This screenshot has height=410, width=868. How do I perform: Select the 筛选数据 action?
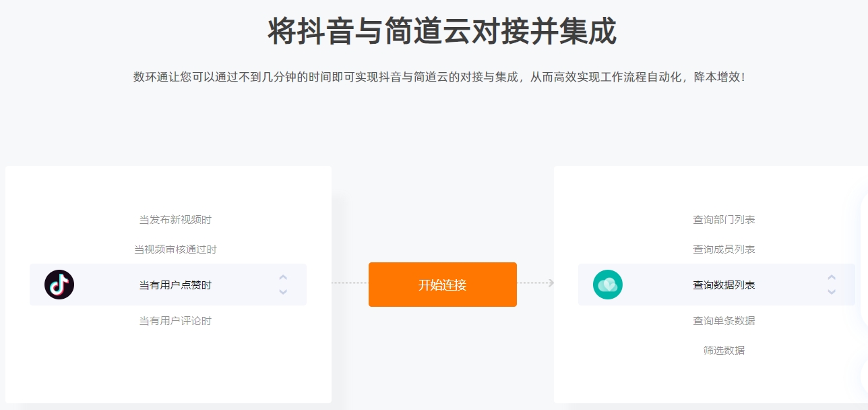coord(724,351)
